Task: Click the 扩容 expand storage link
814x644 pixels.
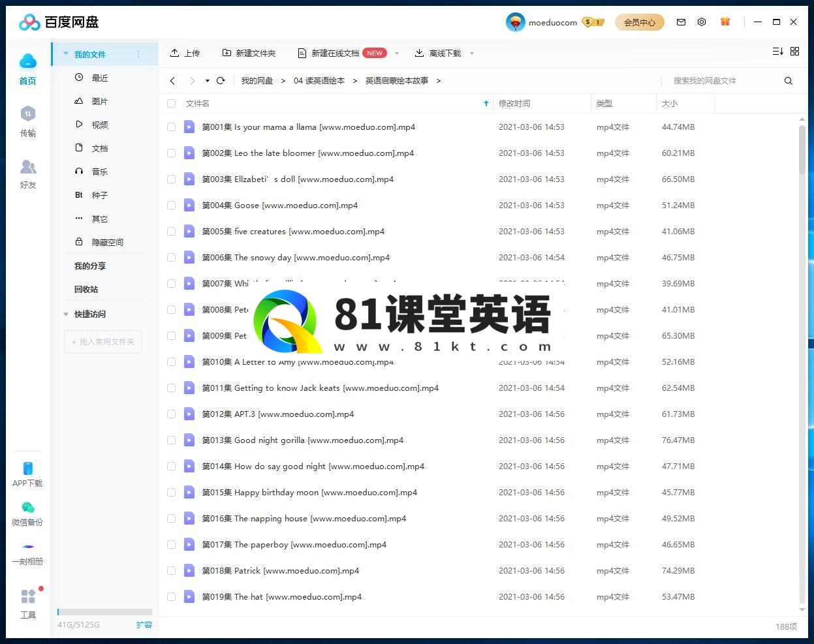Action: tap(144, 624)
